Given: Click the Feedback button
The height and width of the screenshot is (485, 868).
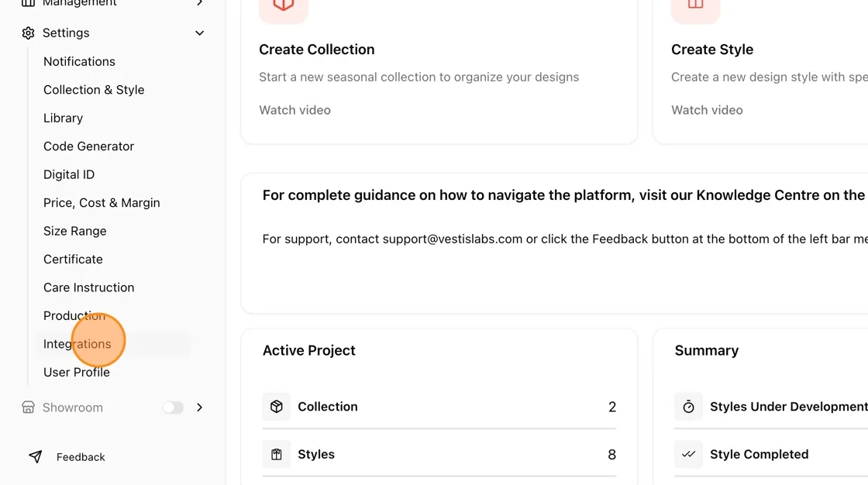Looking at the screenshot, I should click(x=67, y=457).
